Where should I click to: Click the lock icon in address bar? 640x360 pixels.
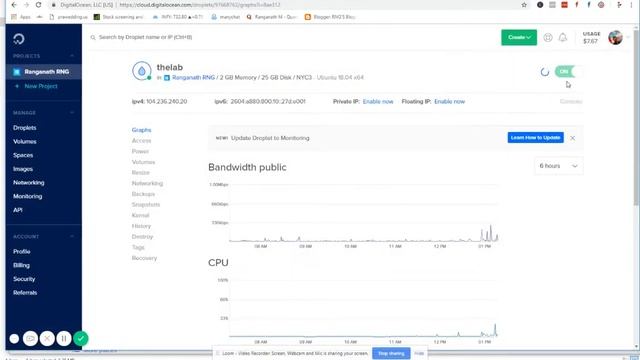pyautogui.click(x=53, y=5)
